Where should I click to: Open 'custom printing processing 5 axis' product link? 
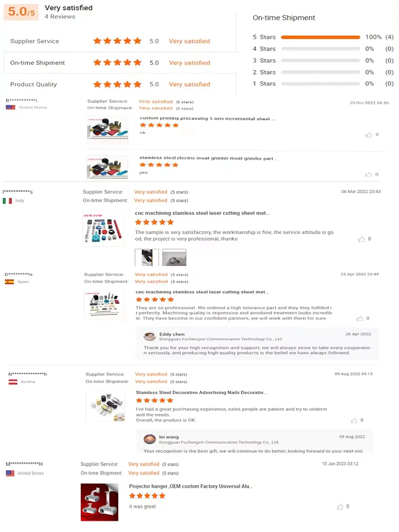coord(207,119)
